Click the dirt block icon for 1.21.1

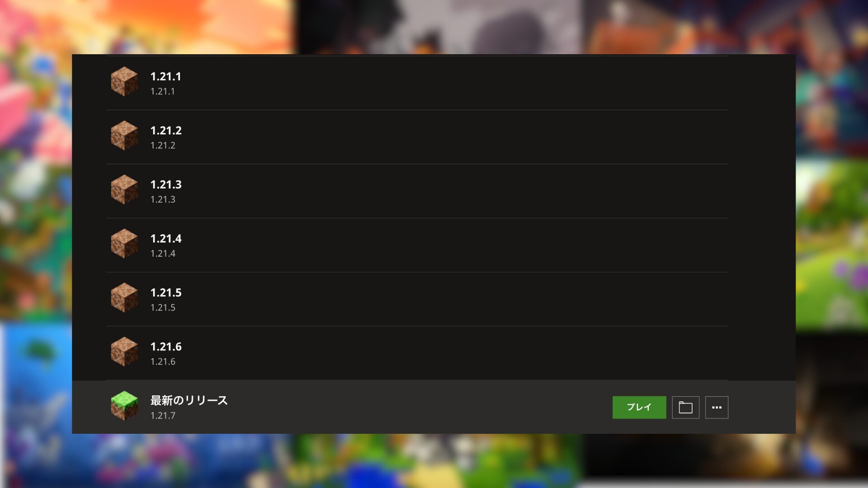(124, 82)
